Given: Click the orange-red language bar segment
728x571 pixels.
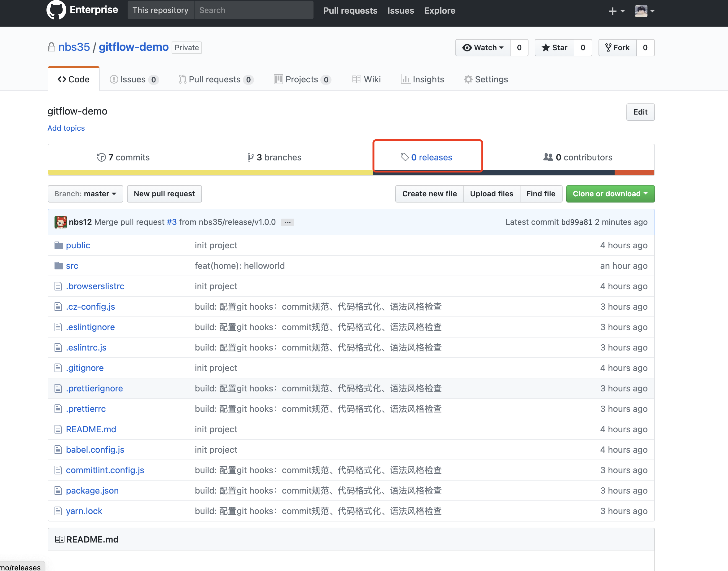Looking at the screenshot, I should point(634,172).
